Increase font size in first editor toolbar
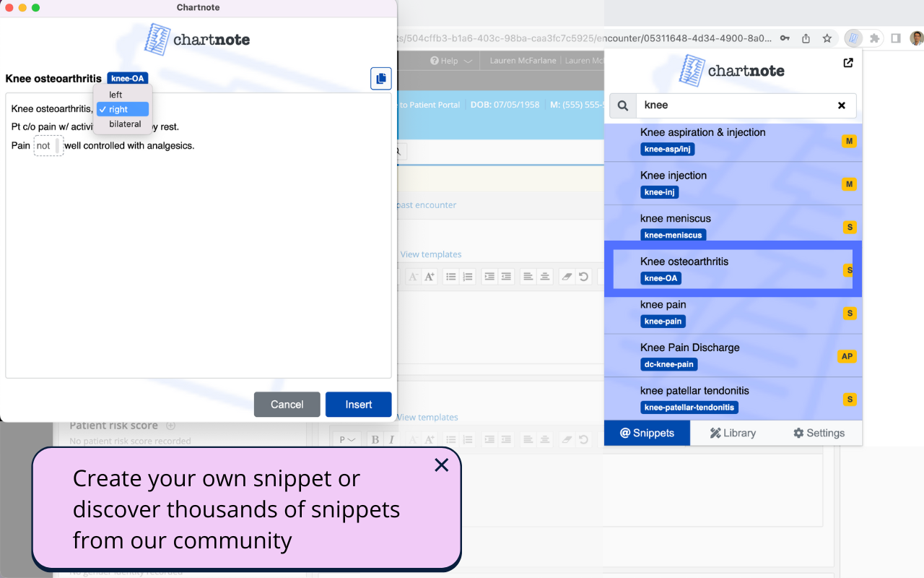Image resolution: width=924 pixels, height=578 pixels. pos(430,277)
